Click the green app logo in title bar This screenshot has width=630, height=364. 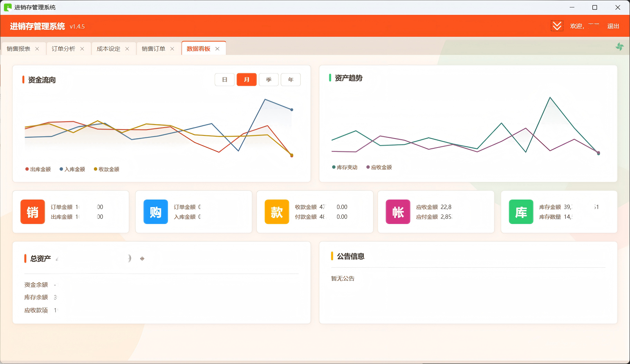point(8,7)
